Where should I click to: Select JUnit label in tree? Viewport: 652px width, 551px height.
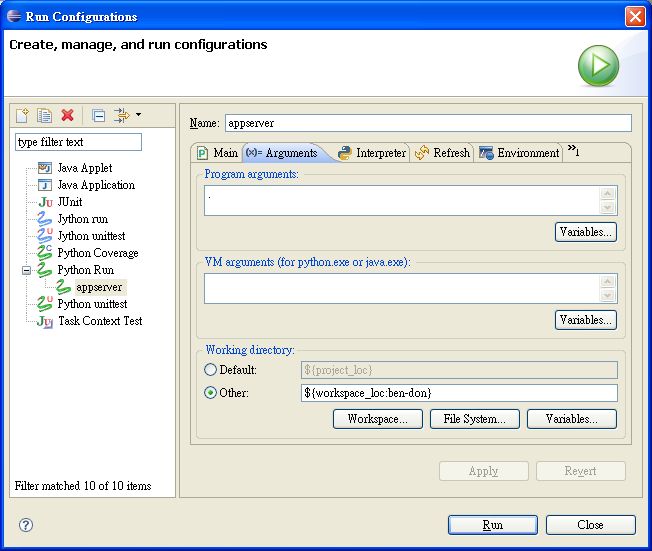coord(70,202)
